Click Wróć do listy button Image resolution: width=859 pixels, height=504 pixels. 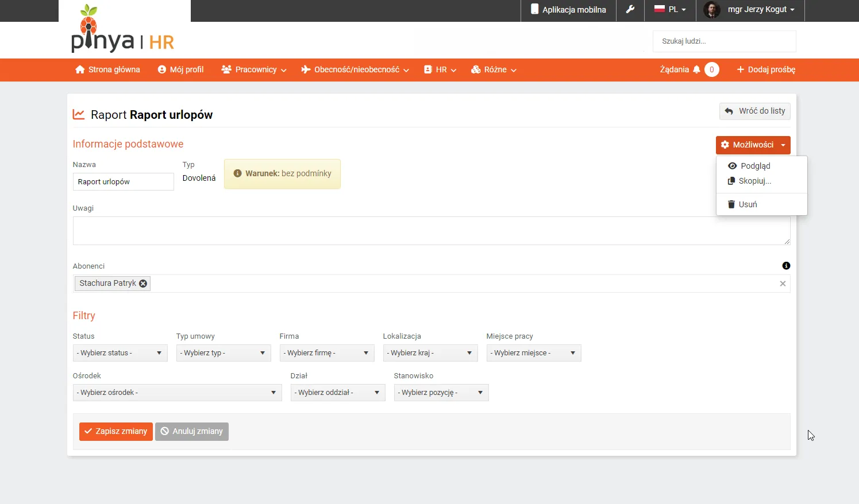point(755,111)
